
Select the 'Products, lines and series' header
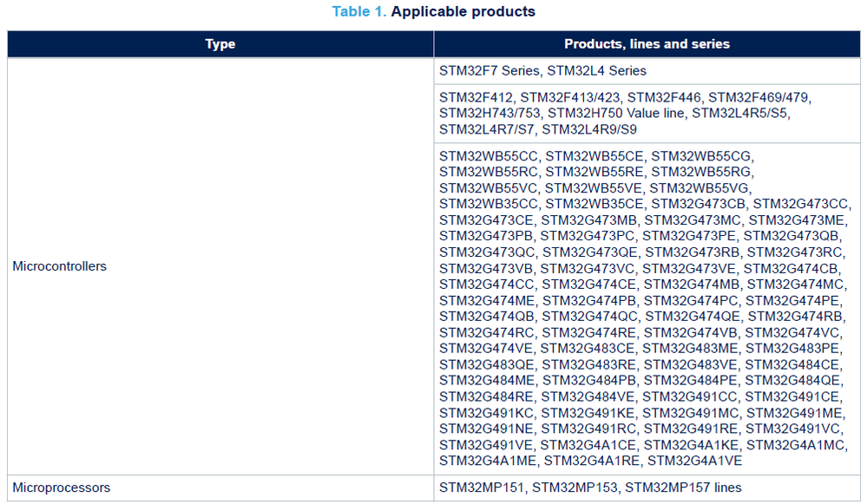(647, 44)
